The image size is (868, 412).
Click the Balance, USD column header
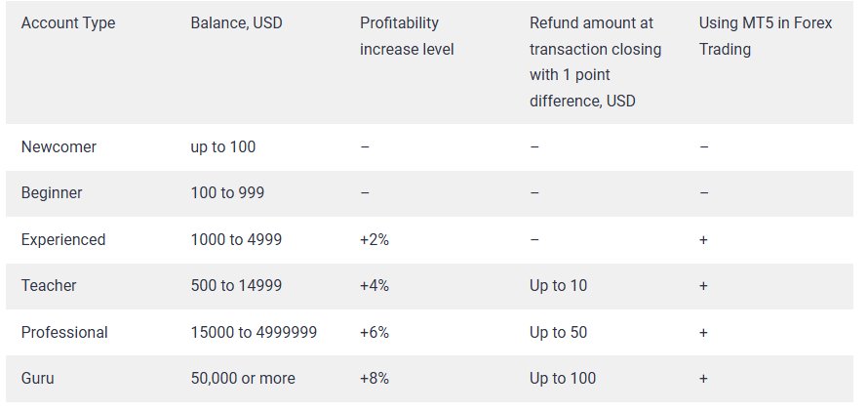[236, 22]
